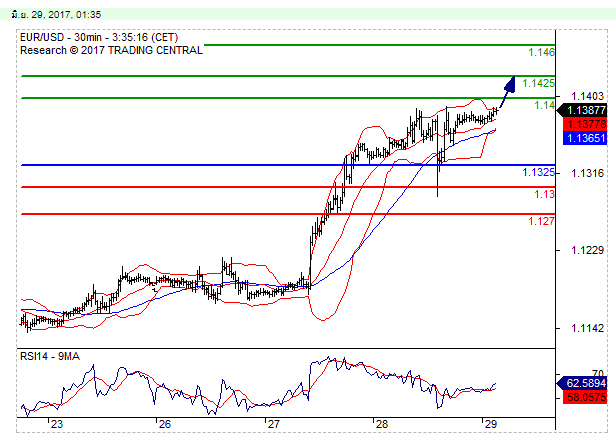The image size is (616, 441).
Task: Click the 1.1229 price axis value
Action: 587,250
